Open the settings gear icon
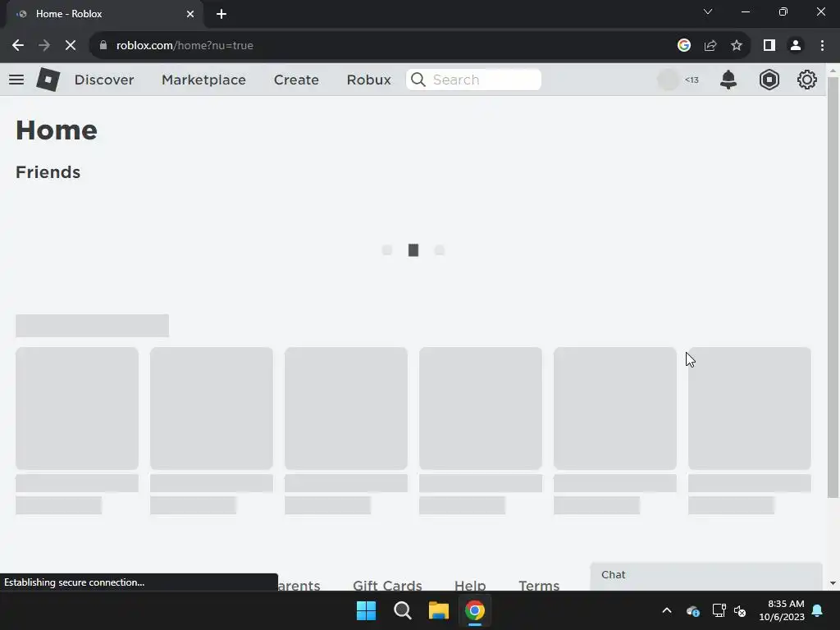Viewport: 840px width, 630px height. (806, 80)
